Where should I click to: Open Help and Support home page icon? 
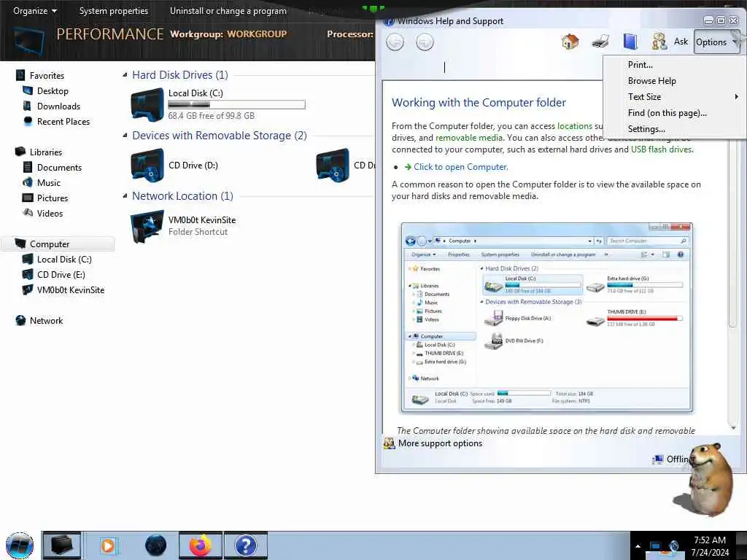click(570, 42)
